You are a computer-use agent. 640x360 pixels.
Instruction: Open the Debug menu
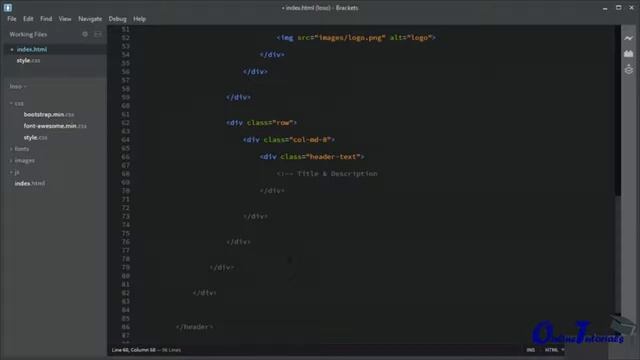(x=118, y=19)
